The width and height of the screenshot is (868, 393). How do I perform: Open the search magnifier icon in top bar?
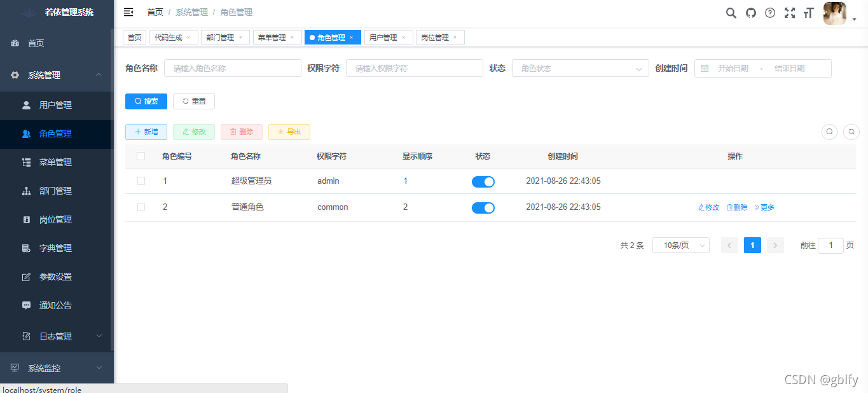(x=731, y=12)
